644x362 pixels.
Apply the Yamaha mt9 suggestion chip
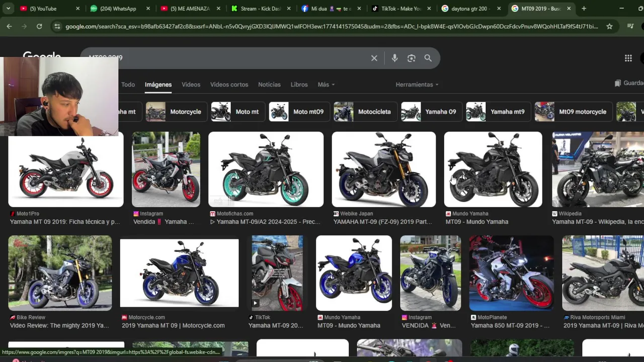click(497, 112)
